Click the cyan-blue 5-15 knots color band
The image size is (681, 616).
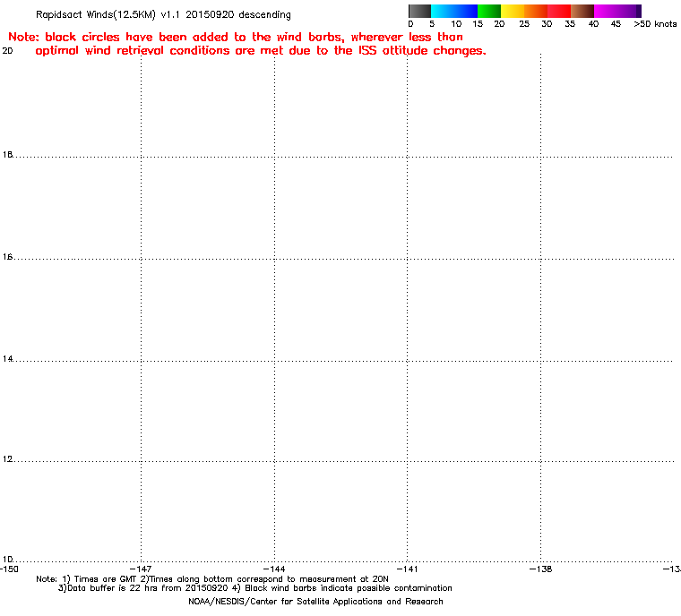tap(454, 11)
